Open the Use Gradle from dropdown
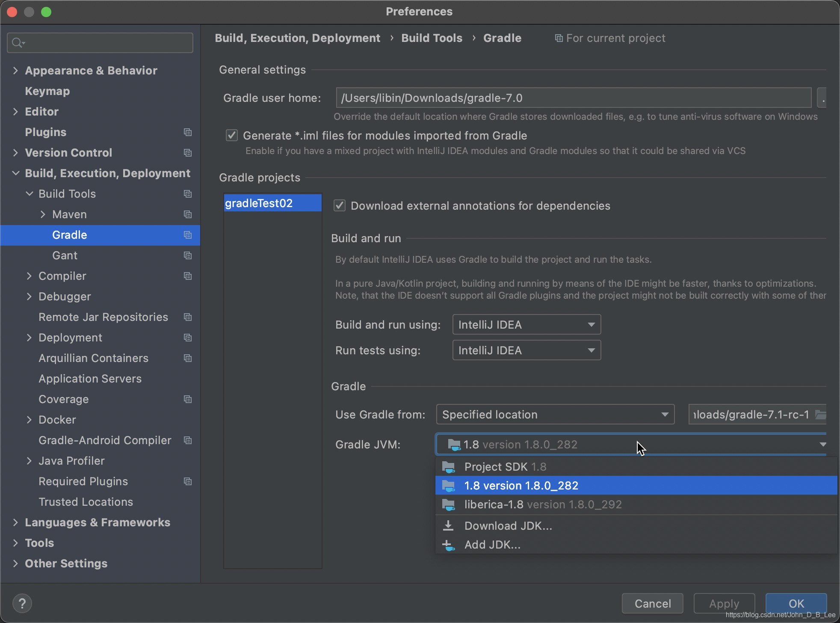 555,415
